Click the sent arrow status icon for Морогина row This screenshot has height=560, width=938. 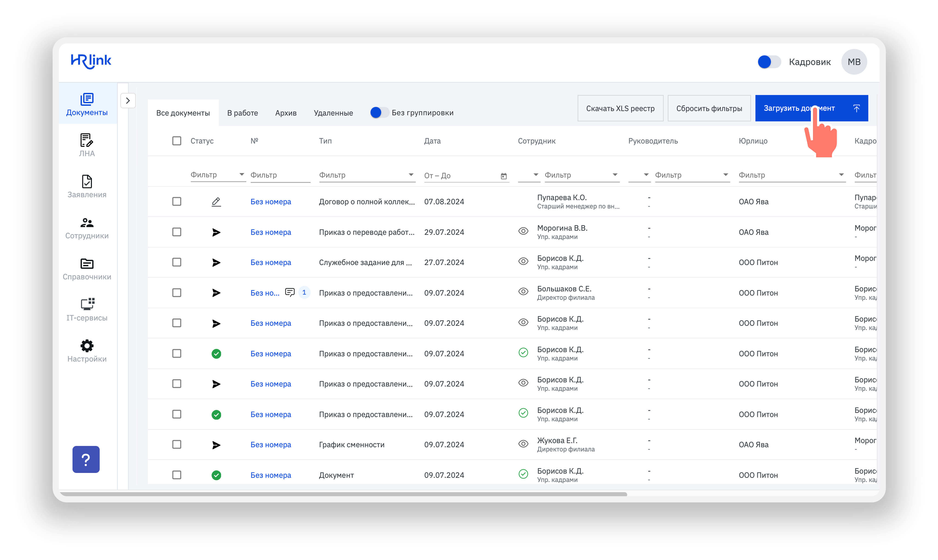[x=216, y=232]
